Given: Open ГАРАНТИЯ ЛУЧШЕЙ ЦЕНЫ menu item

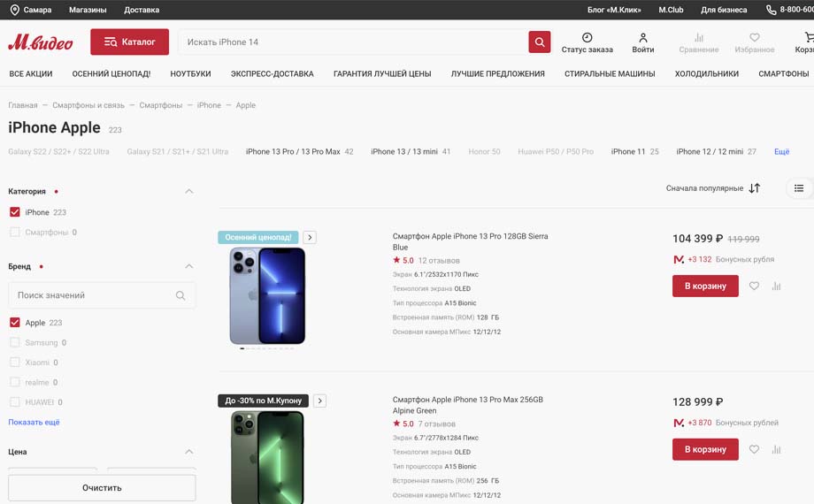Looking at the screenshot, I should tap(382, 73).
